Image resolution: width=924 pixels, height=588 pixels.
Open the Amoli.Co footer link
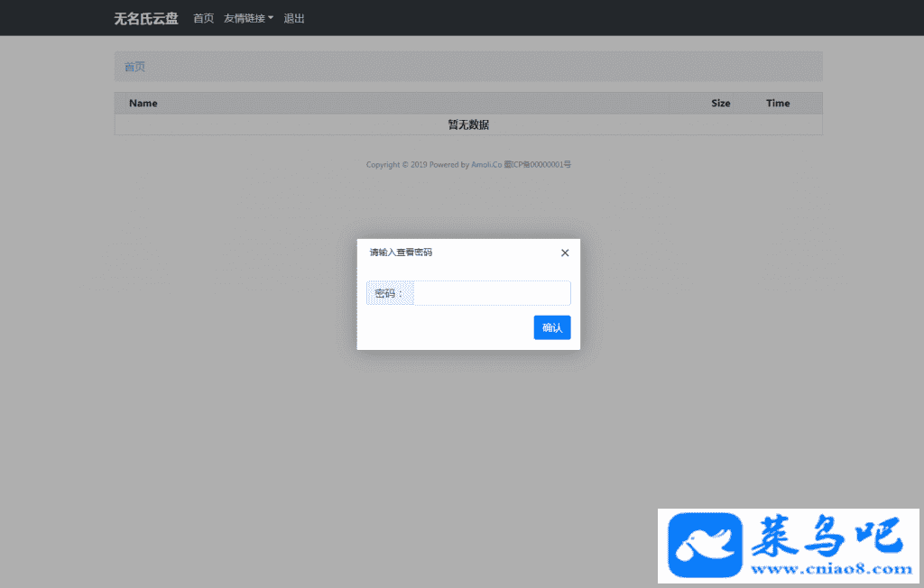[486, 164]
